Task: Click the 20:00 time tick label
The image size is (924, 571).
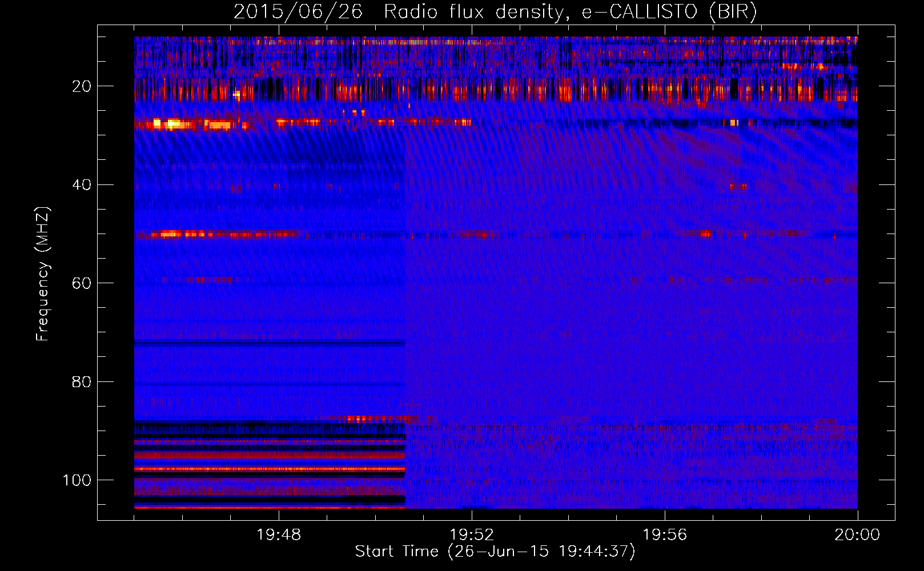Action: pyautogui.click(x=857, y=535)
